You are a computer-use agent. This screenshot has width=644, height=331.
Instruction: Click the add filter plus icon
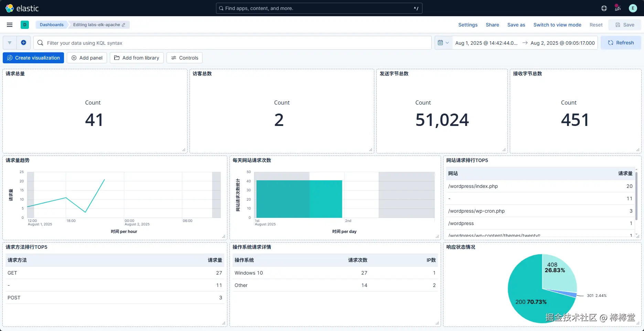pyautogui.click(x=23, y=43)
